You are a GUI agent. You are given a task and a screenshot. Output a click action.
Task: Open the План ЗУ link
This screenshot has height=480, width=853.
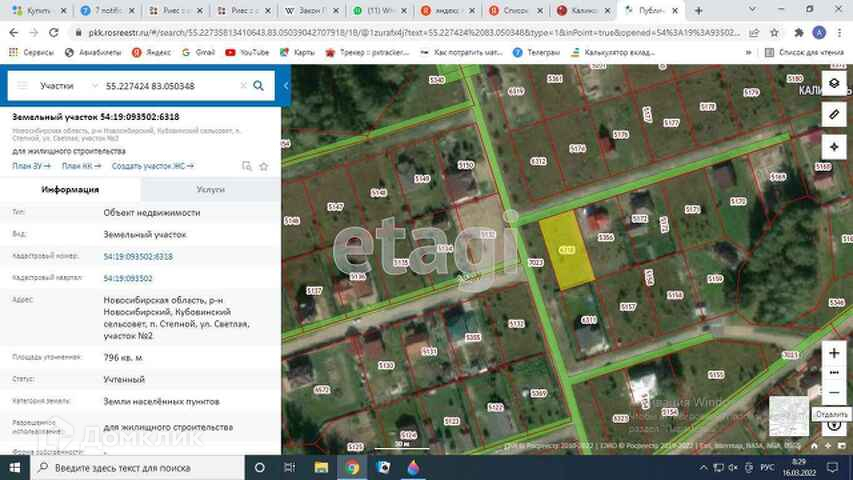31,166
